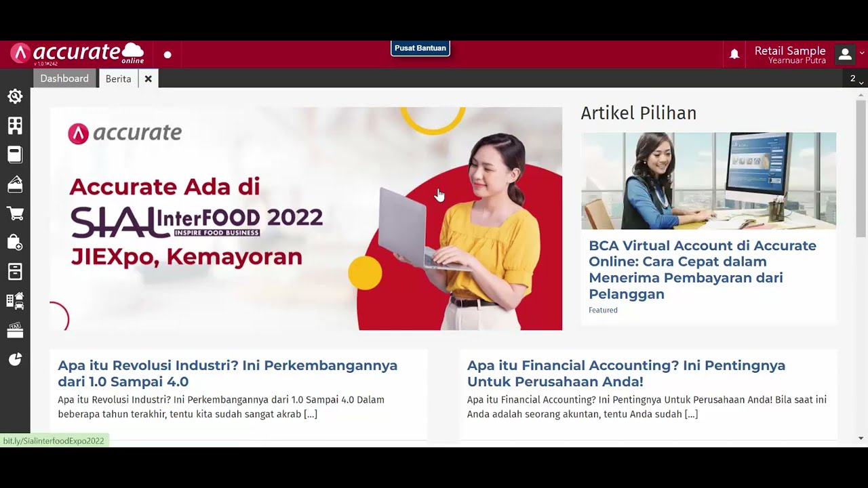
Task: Click the Yearnuar Putra user name
Action: point(797,61)
